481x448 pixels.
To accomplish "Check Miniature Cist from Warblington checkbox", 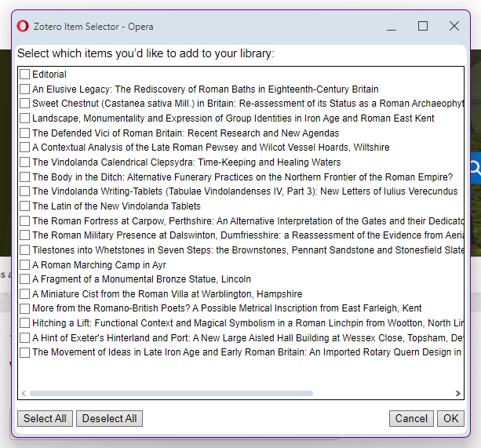I will point(24,294).
